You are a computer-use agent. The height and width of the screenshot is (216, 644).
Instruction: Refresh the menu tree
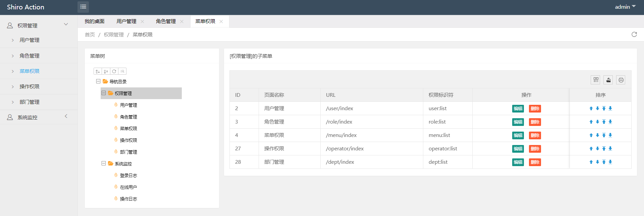click(x=114, y=71)
